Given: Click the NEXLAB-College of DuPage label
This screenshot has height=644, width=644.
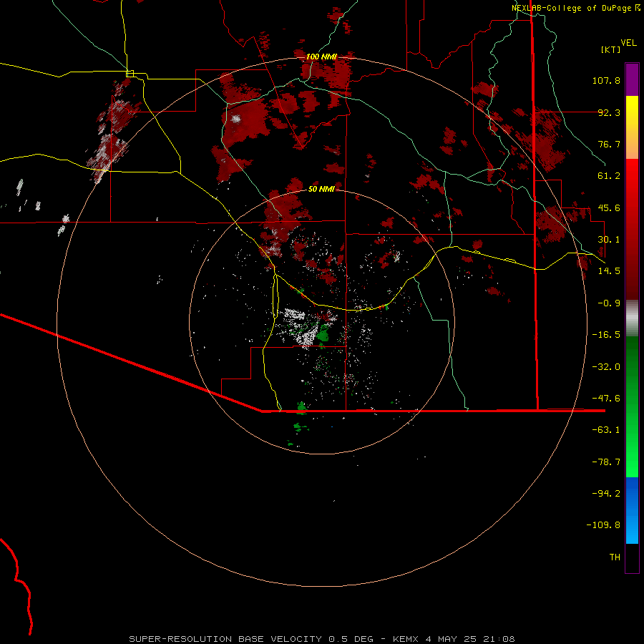Looking at the screenshot, I should click(x=575, y=8).
